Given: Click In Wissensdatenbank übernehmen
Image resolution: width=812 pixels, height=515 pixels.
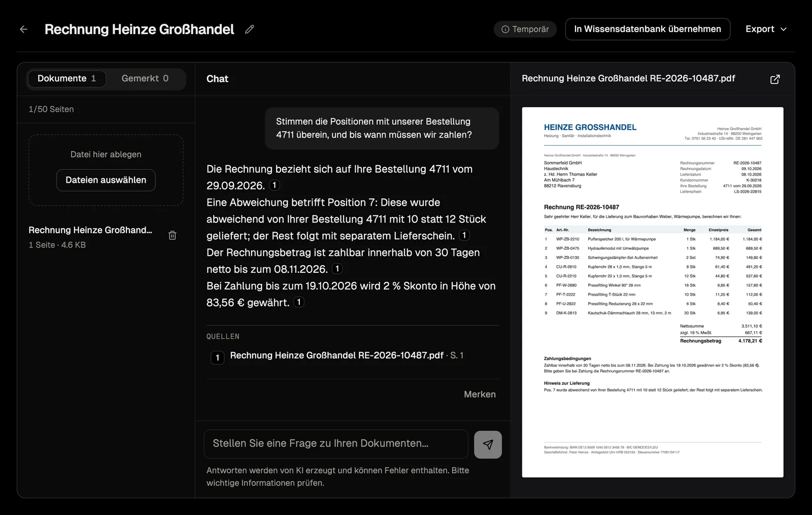Looking at the screenshot, I should (x=648, y=29).
